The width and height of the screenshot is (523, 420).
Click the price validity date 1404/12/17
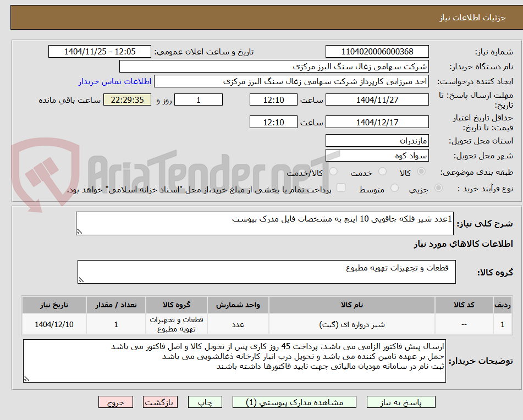(x=377, y=122)
